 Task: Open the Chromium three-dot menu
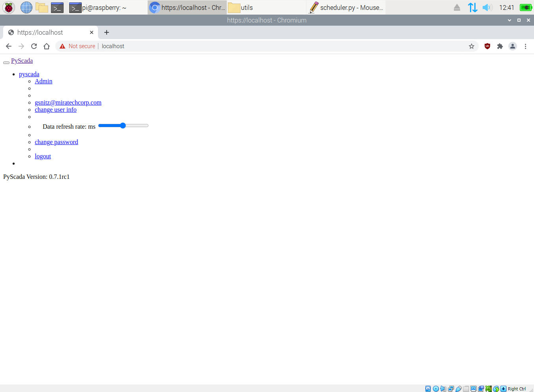pyautogui.click(x=525, y=46)
